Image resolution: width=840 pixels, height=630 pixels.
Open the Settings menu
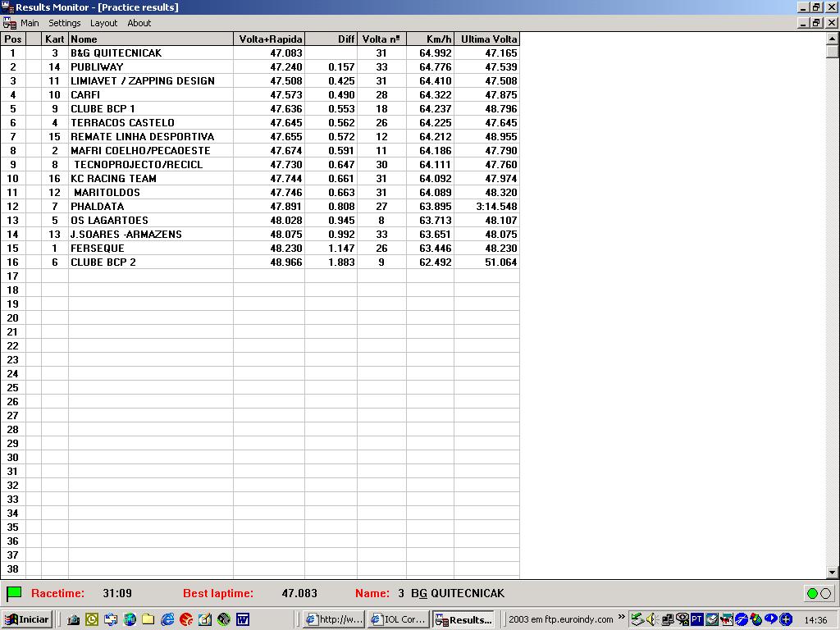point(64,23)
